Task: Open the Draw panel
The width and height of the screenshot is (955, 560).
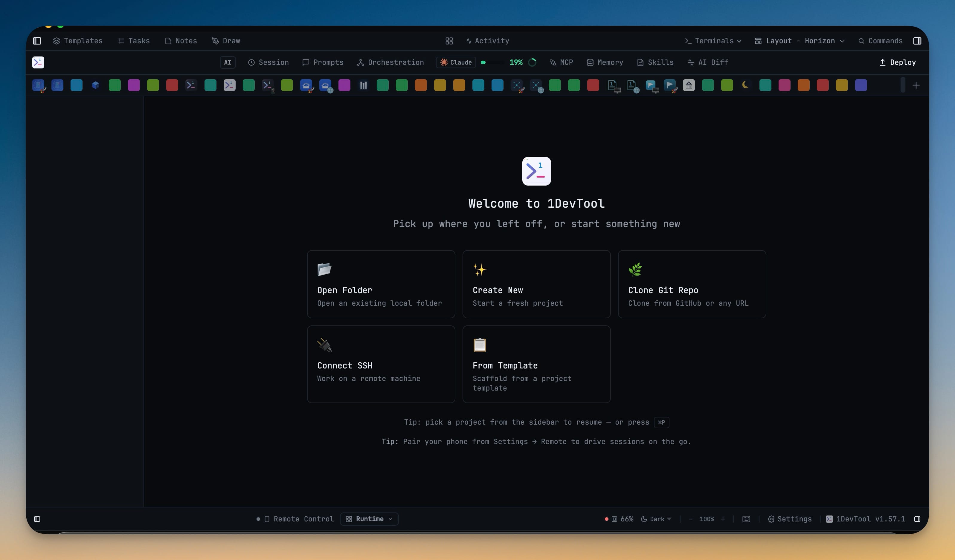Action: pyautogui.click(x=226, y=41)
